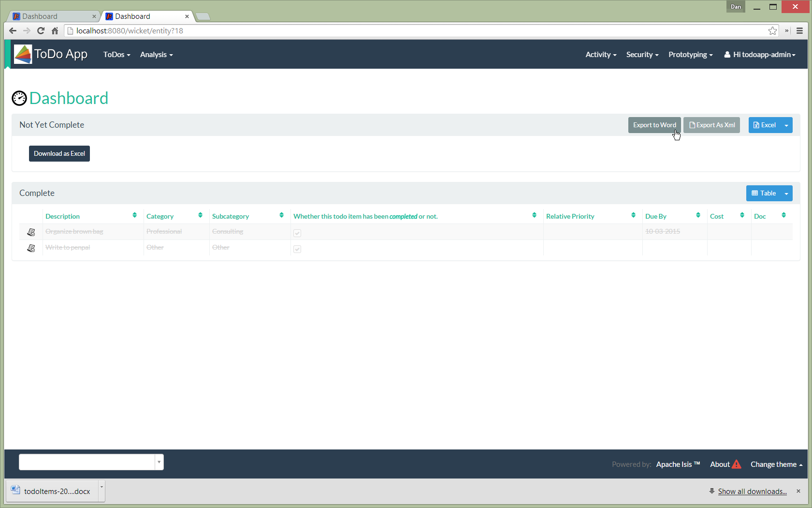
Task: Click the browser reload page icon
Action: [x=41, y=31]
